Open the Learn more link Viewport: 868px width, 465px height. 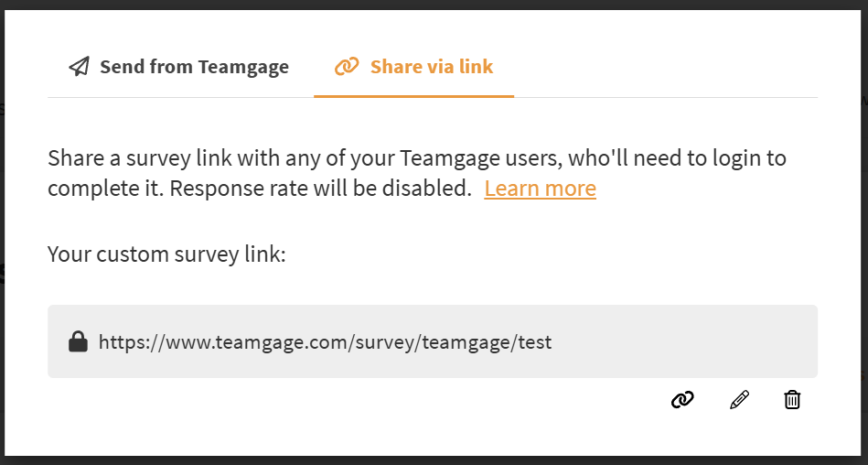coord(540,189)
